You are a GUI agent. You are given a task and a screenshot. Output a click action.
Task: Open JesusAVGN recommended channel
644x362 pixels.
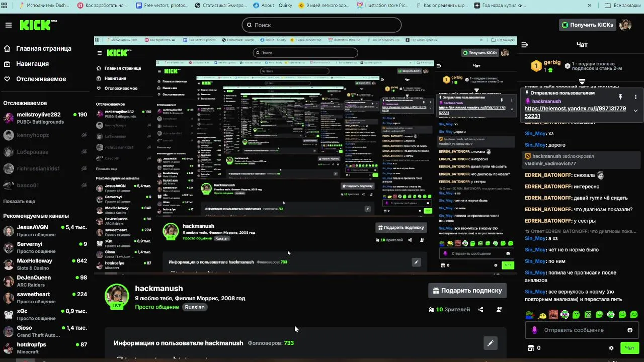tap(45, 231)
